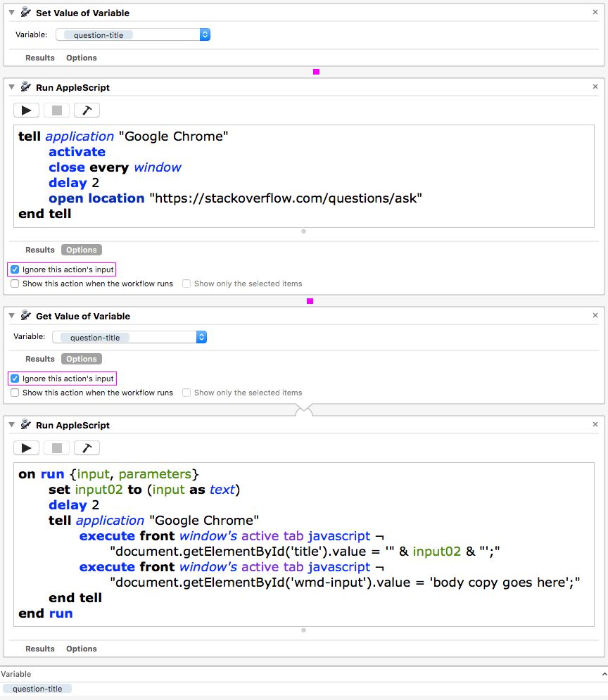Grab resize handle below first AppleScript editor
The image size is (608, 700).
pyautogui.click(x=303, y=231)
